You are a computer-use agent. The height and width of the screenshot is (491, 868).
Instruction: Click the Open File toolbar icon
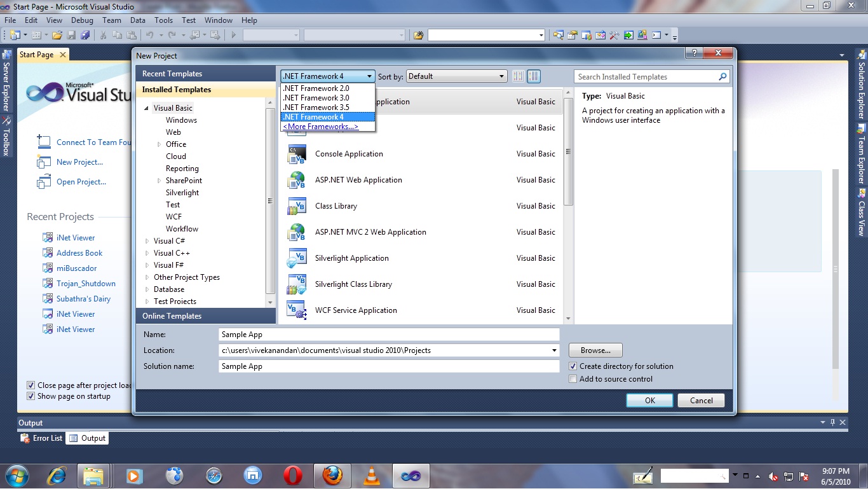pos(57,35)
